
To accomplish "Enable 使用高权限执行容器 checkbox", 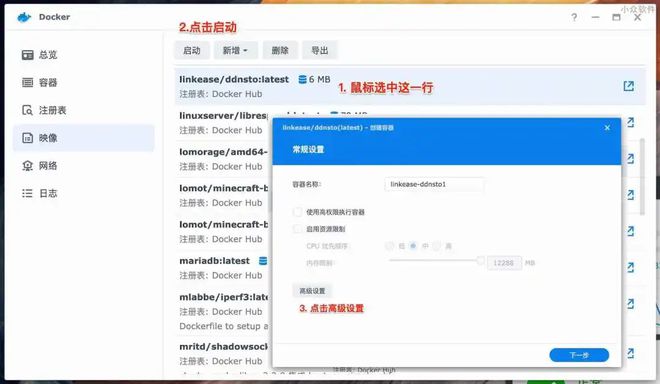I will click(298, 212).
